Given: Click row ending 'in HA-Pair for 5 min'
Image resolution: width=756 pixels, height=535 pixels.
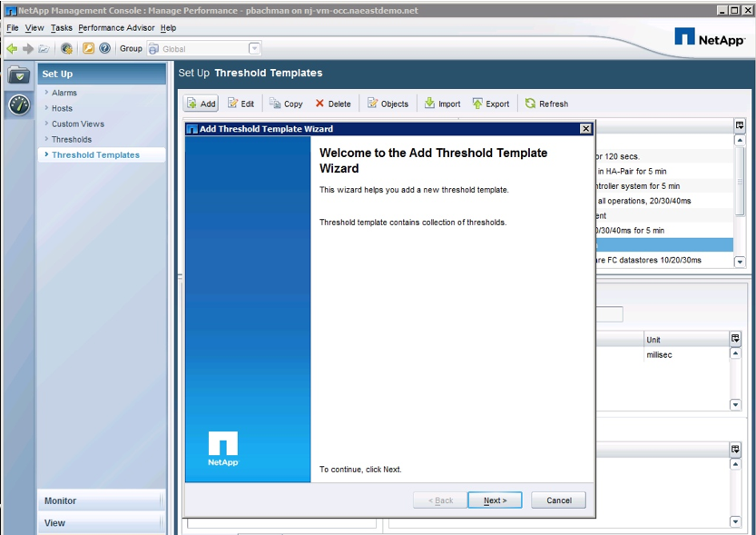Looking at the screenshot, I should click(x=664, y=172).
